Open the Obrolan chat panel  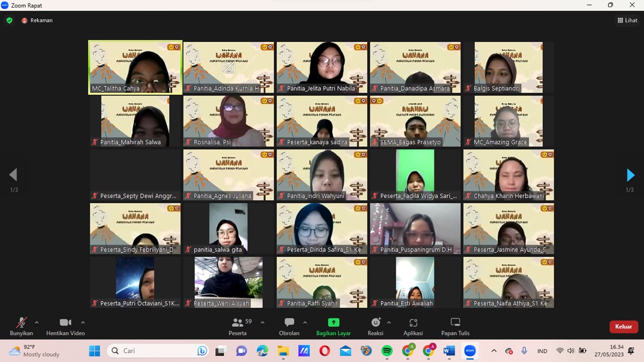[x=289, y=326]
